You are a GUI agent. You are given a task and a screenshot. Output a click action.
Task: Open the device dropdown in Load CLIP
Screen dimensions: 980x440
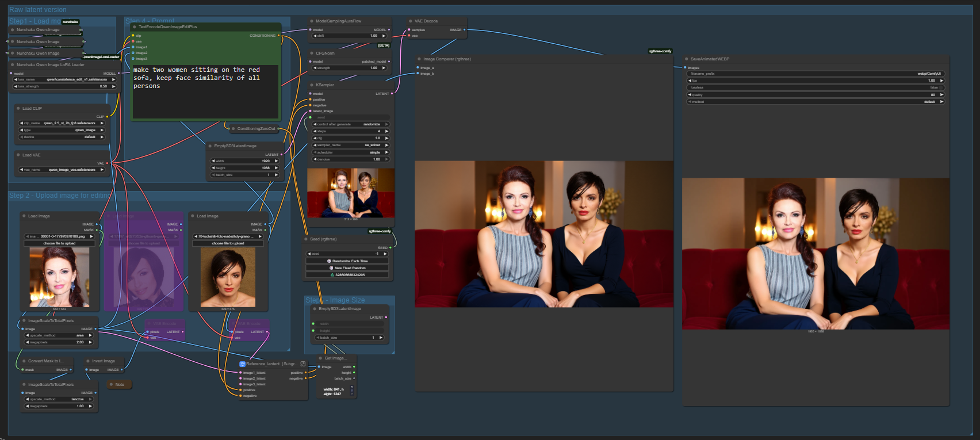(x=62, y=137)
